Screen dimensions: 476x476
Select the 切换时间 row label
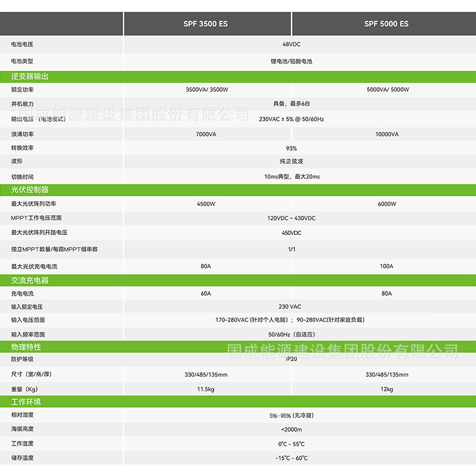[x=22, y=177]
